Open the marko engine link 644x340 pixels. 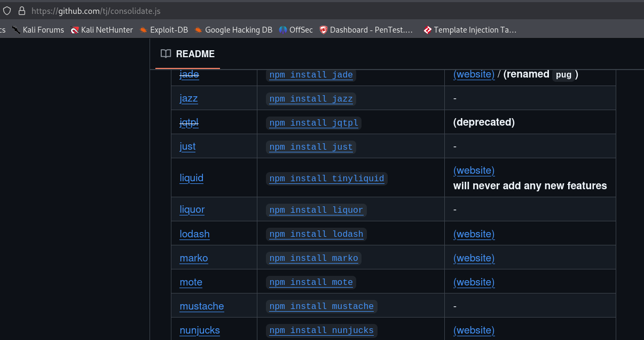193,258
